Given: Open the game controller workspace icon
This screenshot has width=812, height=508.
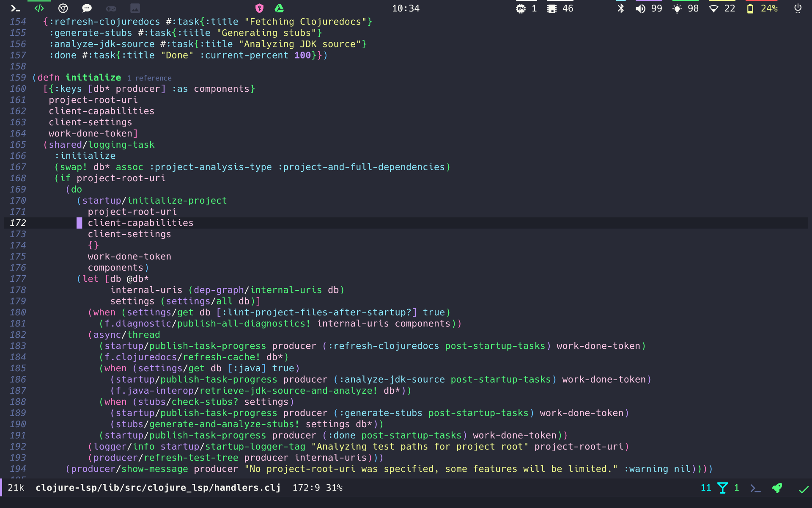Looking at the screenshot, I should [x=111, y=8].
